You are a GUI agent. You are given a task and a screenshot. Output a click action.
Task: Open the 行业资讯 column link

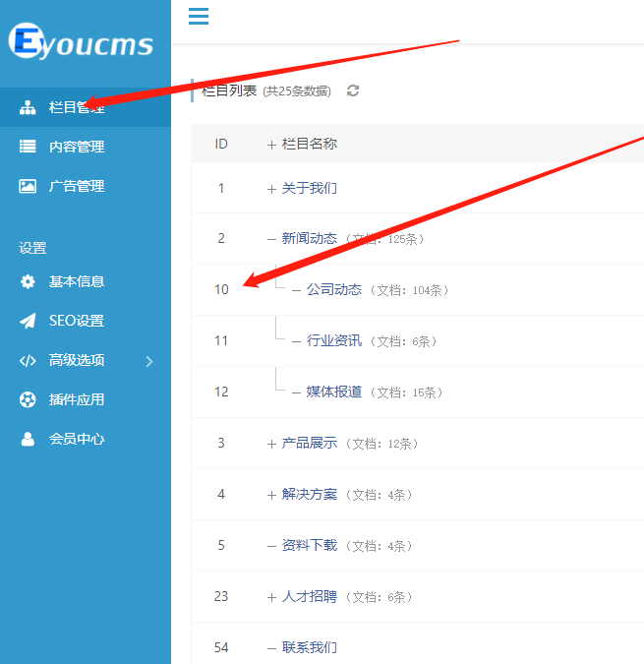(x=333, y=340)
